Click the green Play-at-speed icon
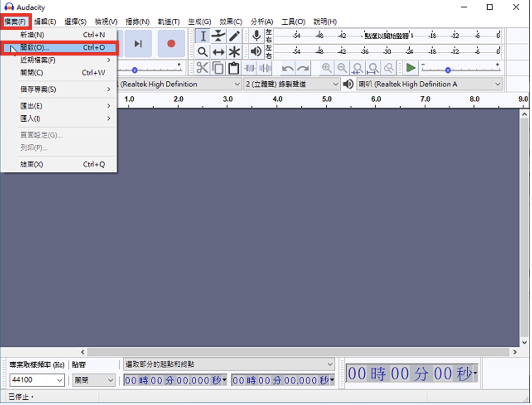 (x=411, y=68)
